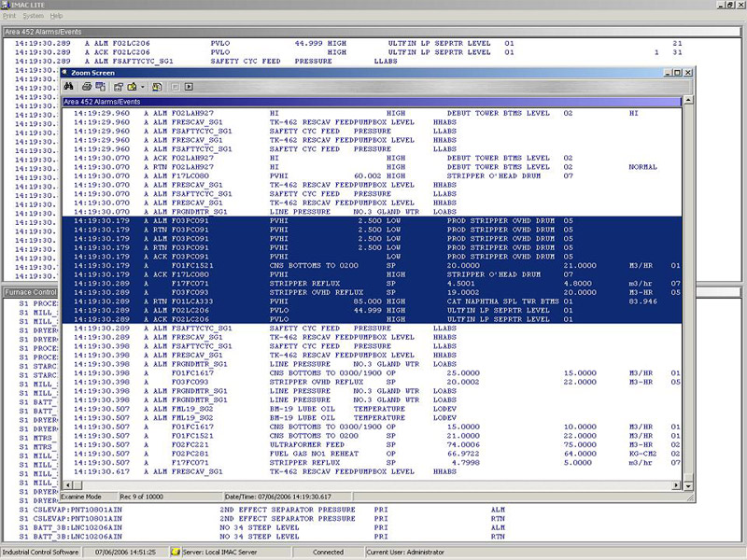This screenshot has height=560, width=747.
Task: Open the Print menu
Action: click(10, 16)
